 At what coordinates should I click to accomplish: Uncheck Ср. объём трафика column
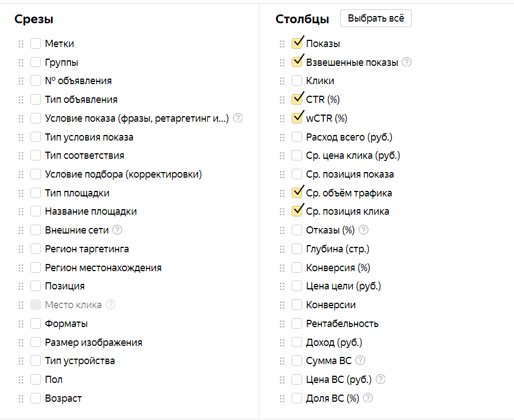coord(297,193)
